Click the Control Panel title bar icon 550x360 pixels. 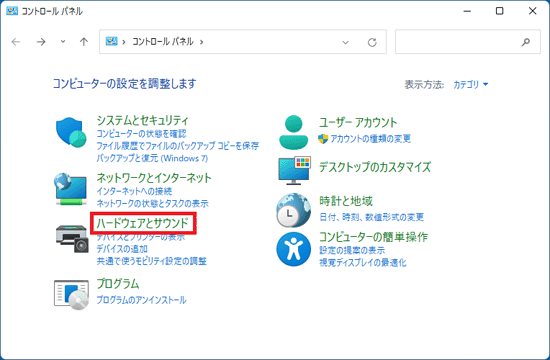[12, 11]
